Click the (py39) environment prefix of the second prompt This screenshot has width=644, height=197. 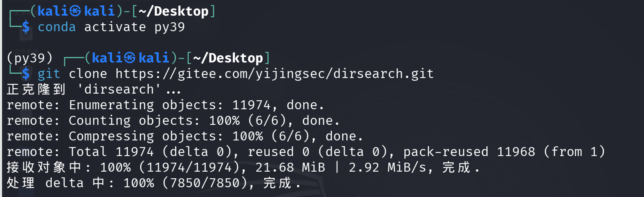pos(30,58)
